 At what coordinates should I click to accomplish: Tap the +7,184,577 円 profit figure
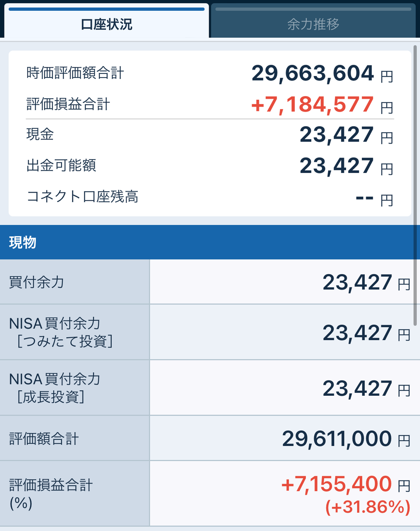[x=322, y=105]
